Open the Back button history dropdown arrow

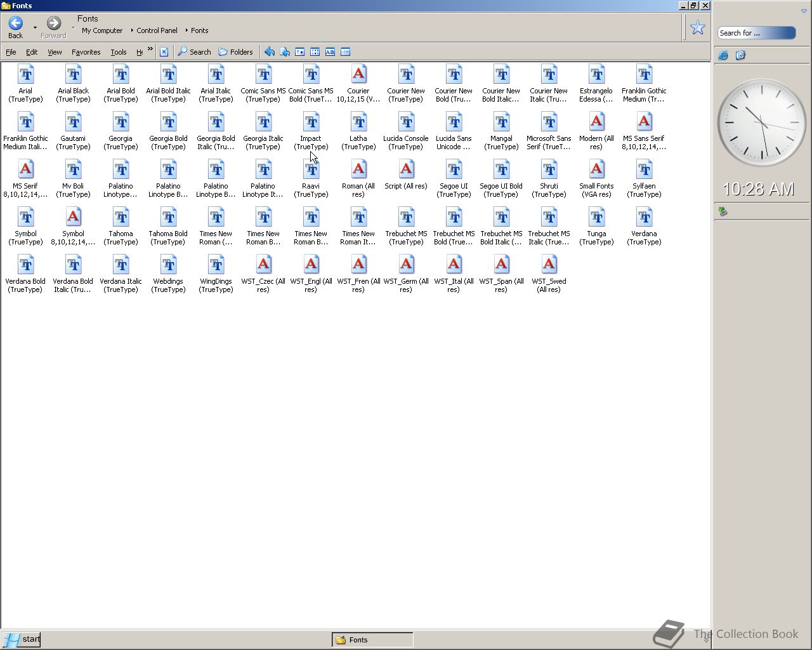coord(35,27)
